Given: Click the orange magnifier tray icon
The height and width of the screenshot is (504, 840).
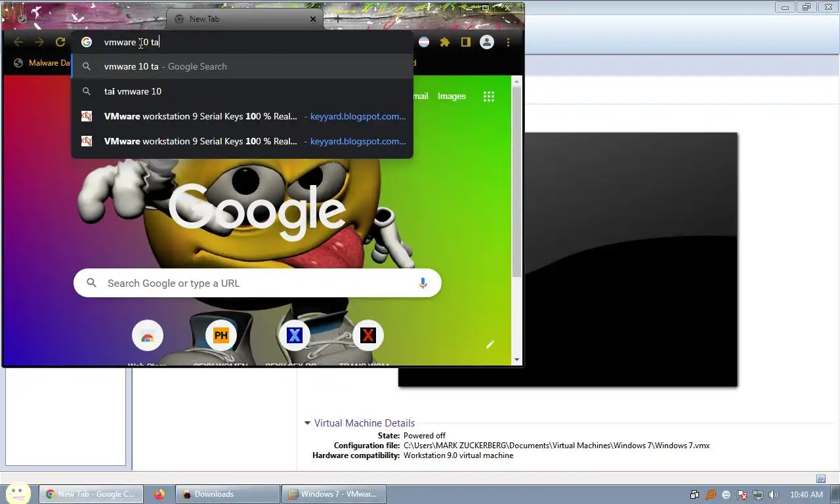Looking at the screenshot, I should [x=711, y=495].
